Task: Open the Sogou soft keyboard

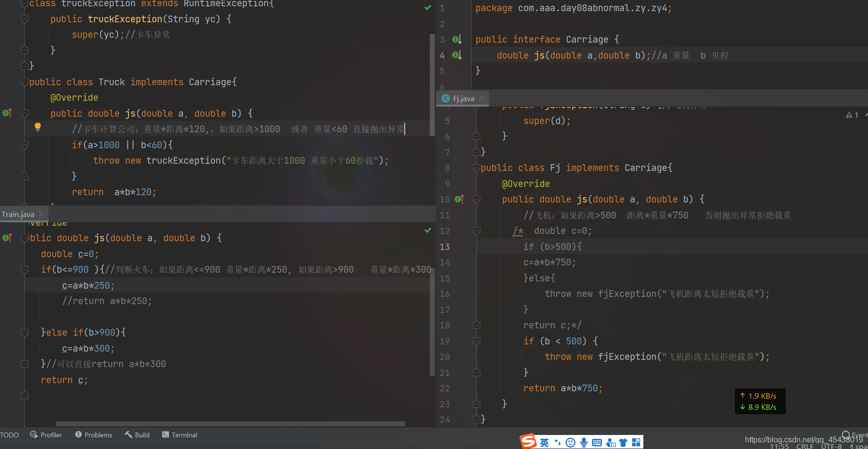Action: [x=597, y=442]
